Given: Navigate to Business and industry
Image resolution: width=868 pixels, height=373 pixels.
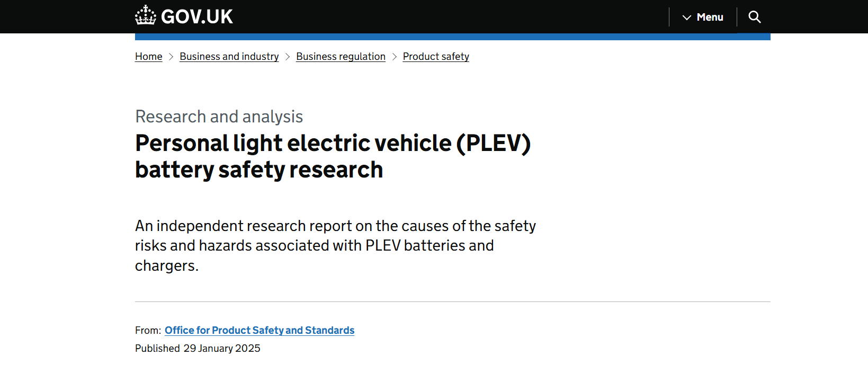Looking at the screenshot, I should (229, 56).
